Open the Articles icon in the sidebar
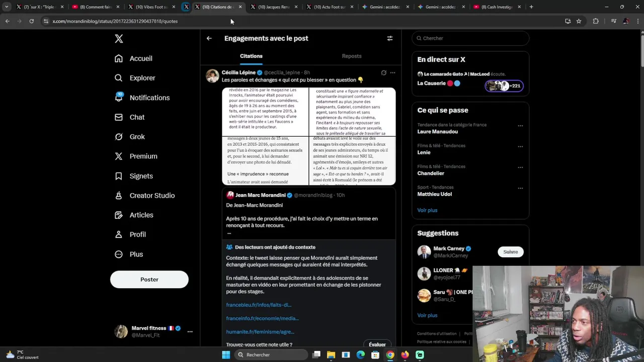 [x=119, y=215]
